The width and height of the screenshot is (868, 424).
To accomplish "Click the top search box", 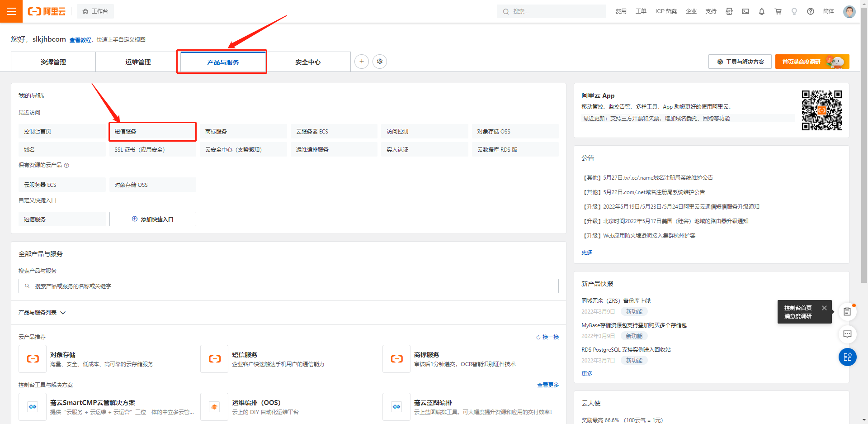I will point(552,11).
